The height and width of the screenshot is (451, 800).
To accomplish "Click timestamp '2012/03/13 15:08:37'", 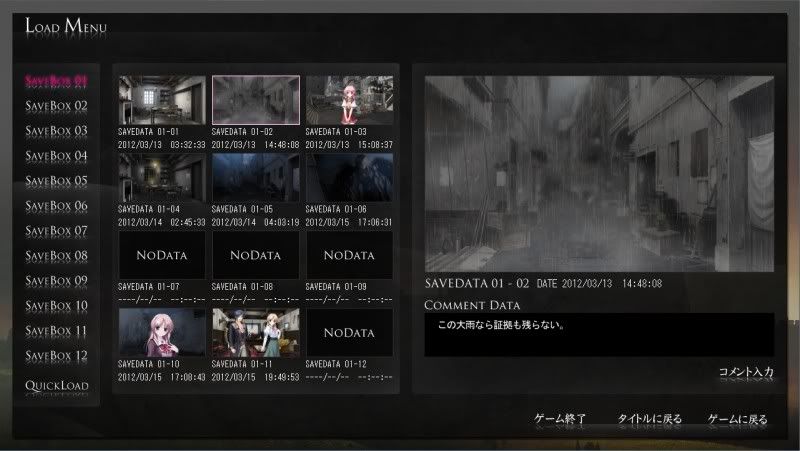I will (349, 145).
